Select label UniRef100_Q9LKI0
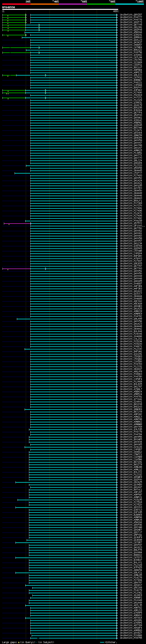 [x=131, y=75]
